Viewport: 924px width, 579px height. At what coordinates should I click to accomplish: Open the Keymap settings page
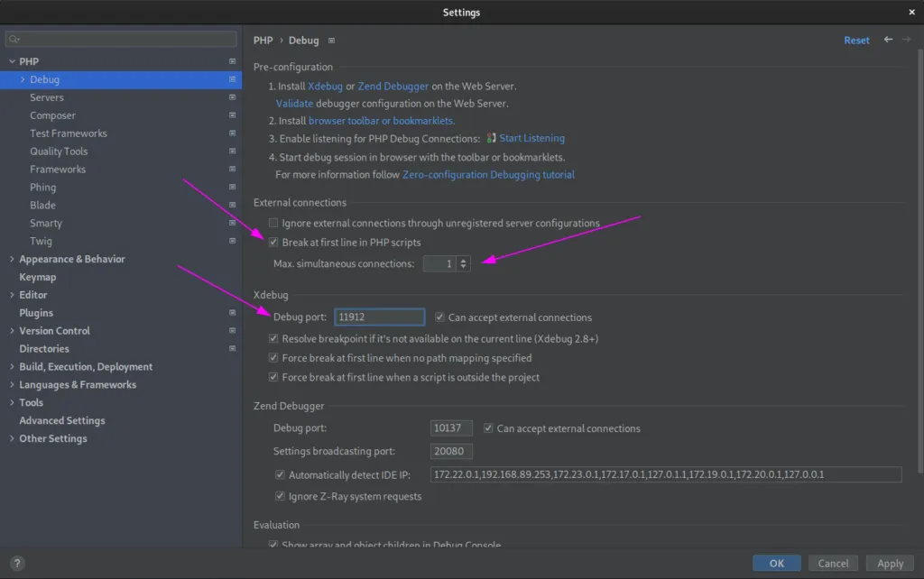[36, 277]
